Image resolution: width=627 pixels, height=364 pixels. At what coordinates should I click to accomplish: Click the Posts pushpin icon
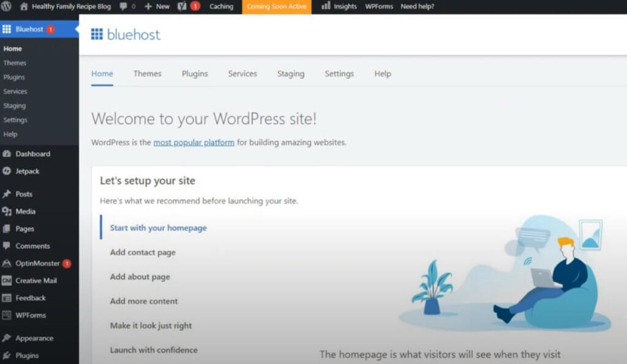tap(7, 194)
